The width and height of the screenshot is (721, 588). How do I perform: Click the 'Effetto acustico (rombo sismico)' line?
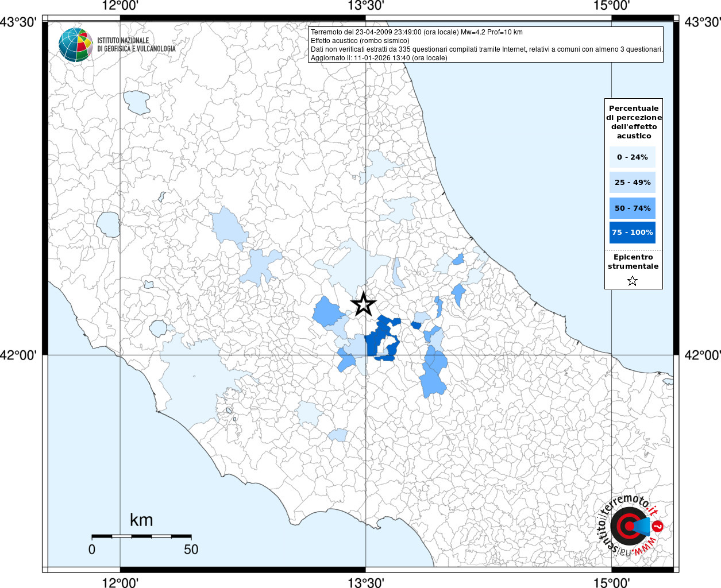coord(360,41)
